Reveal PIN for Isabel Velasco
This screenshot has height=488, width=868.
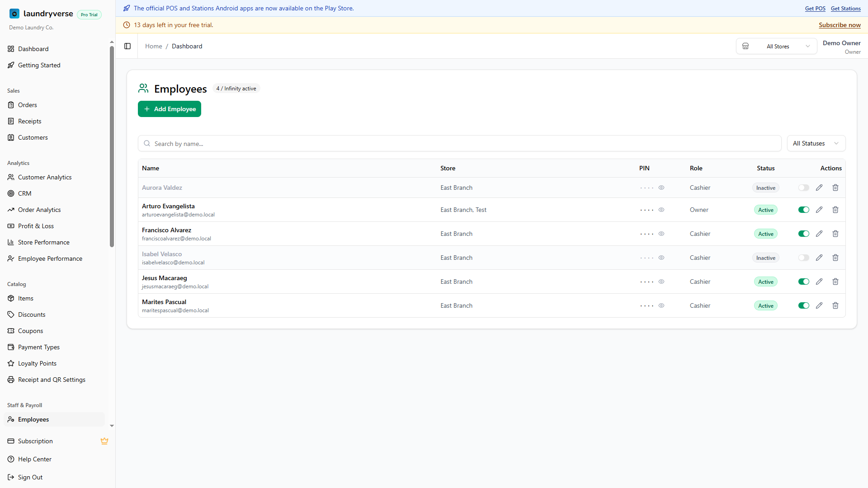coord(661,258)
